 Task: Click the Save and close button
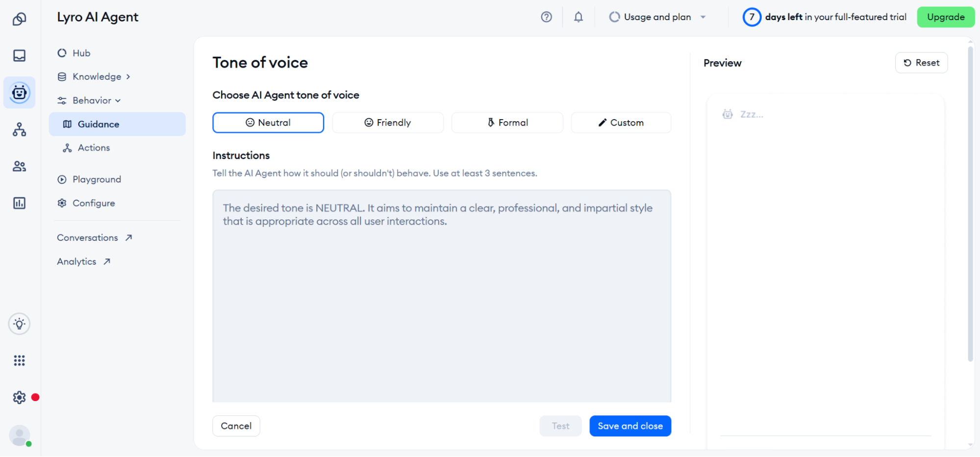point(630,426)
